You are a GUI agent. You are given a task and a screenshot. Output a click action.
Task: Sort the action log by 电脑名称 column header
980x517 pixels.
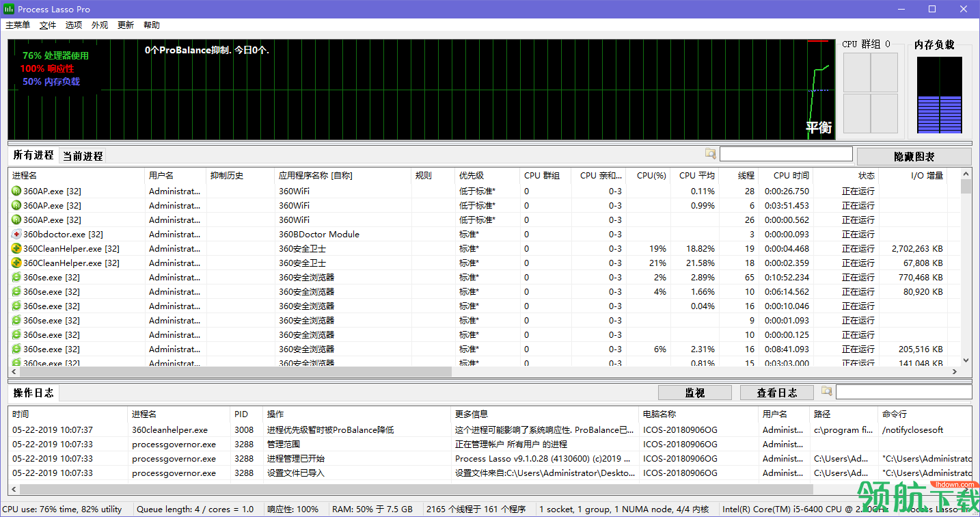699,414
